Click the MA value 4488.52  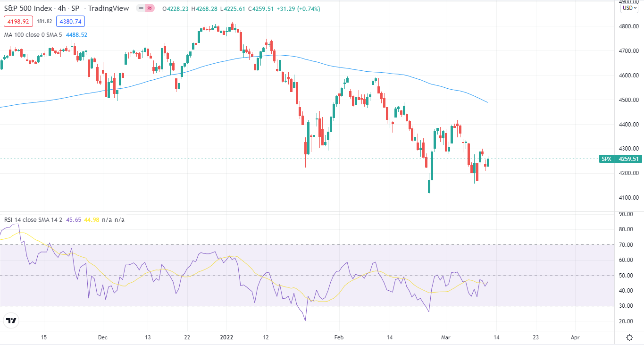click(76, 34)
